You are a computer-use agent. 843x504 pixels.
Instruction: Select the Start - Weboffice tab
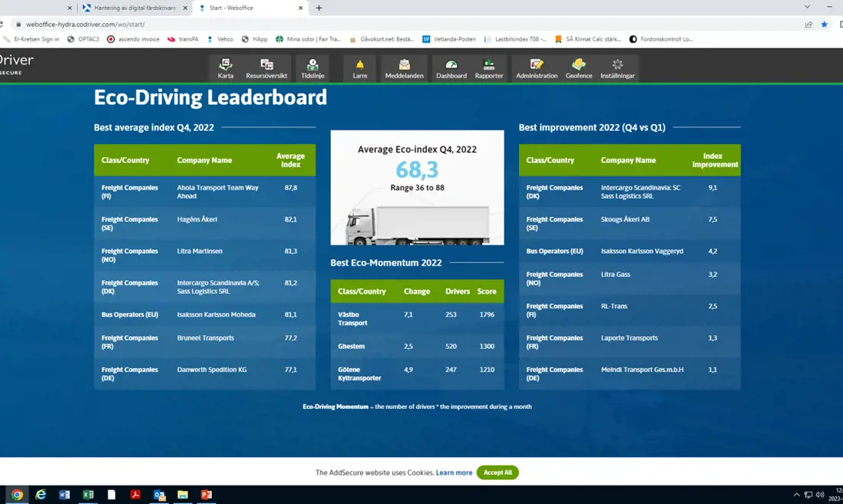click(x=251, y=8)
